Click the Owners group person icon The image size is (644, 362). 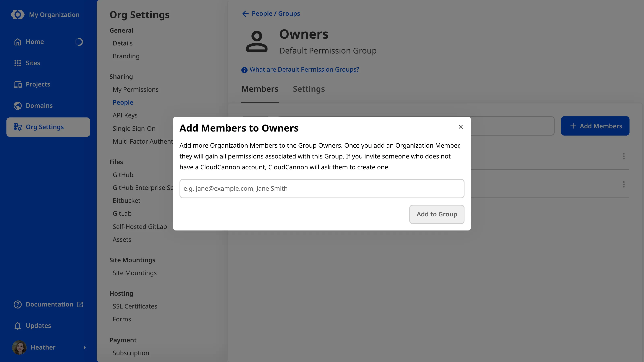click(x=257, y=41)
